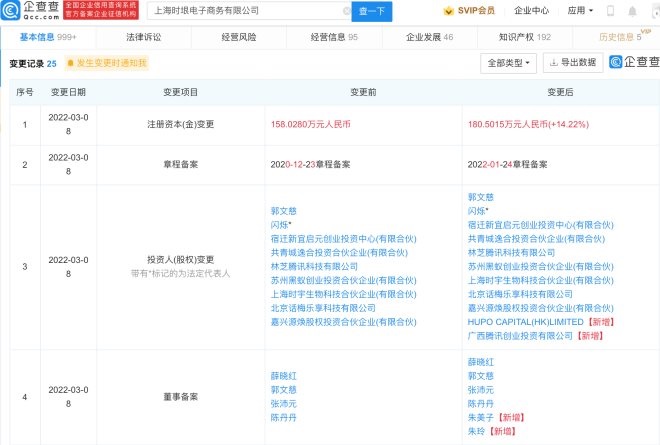Viewport: 660px width, 445px height.
Task: Click the bell icon beside 发生变更时通知我
Action: tap(71, 63)
